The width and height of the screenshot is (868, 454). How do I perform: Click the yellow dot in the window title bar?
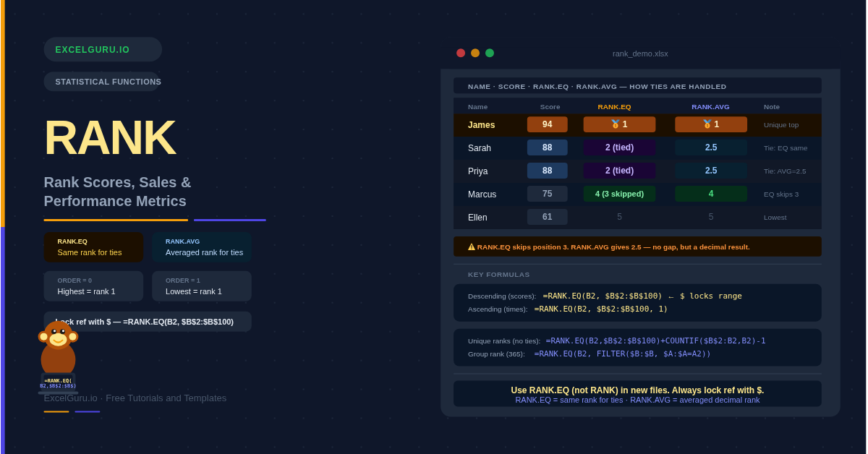point(475,53)
